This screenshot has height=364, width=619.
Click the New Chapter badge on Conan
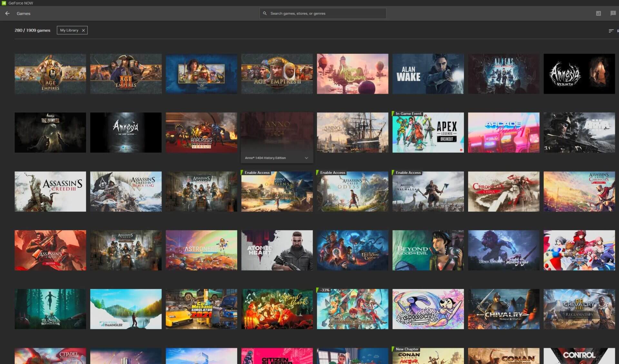407,349
